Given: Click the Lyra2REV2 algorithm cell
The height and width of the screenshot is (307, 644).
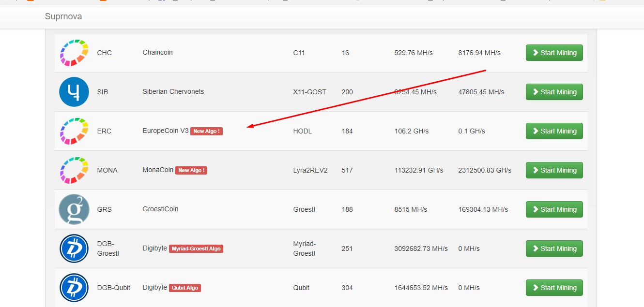Looking at the screenshot, I should 310,170.
